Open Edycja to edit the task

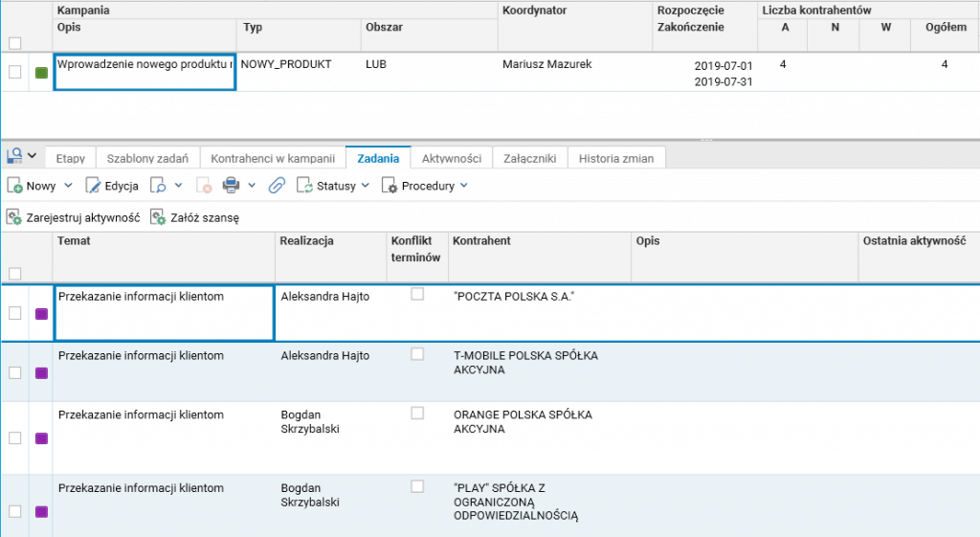(x=113, y=186)
